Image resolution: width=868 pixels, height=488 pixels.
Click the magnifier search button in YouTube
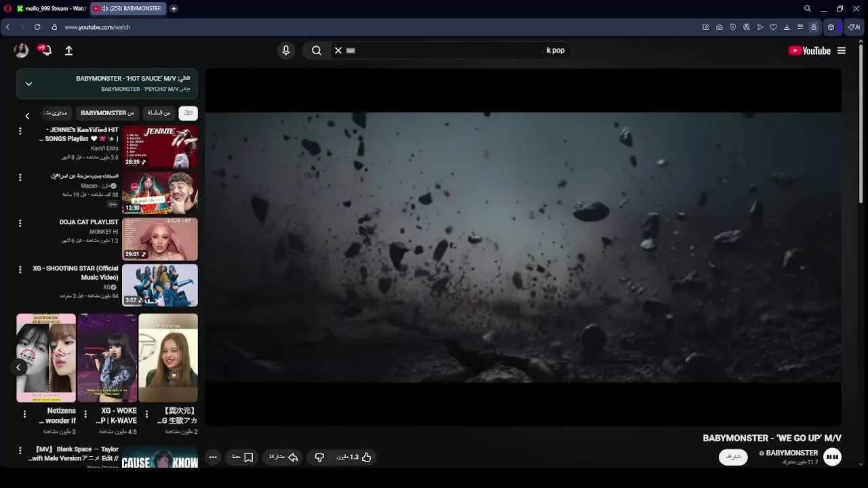point(317,50)
